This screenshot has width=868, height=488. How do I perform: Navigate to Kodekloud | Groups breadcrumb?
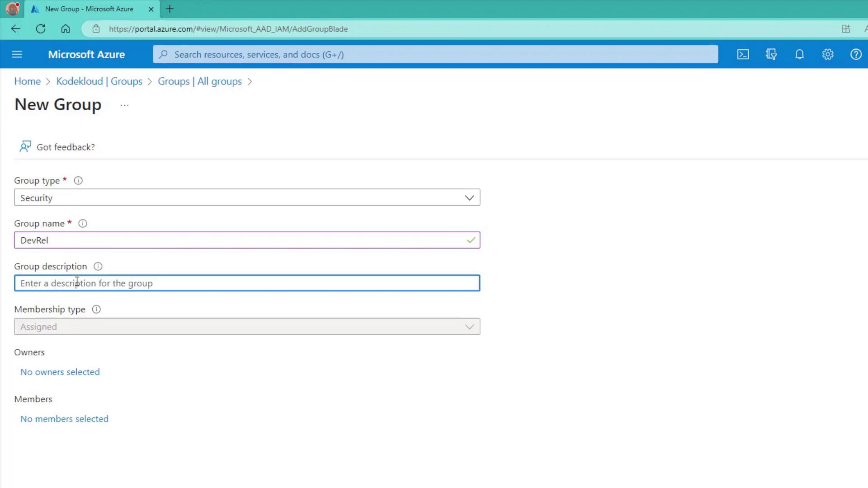[99, 81]
